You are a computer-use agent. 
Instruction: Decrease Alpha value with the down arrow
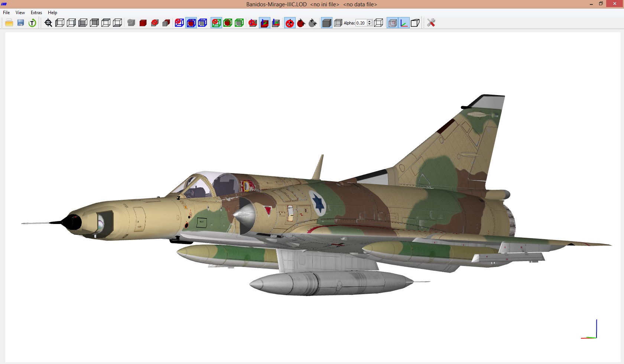click(x=370, y=25)
